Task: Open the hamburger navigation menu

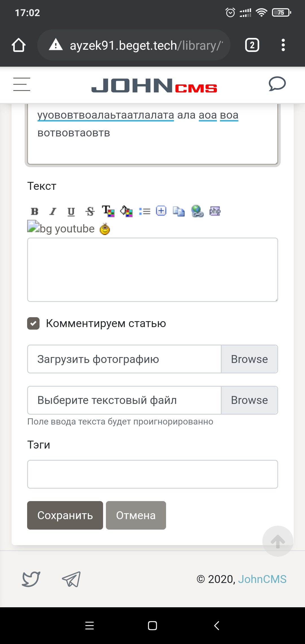Action: (22, 84)
